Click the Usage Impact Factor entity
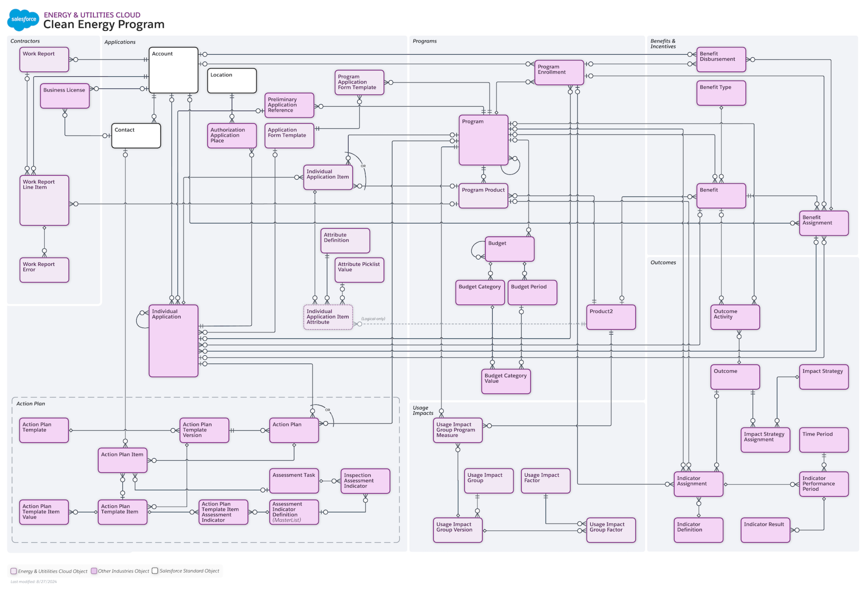 [546, 481]
